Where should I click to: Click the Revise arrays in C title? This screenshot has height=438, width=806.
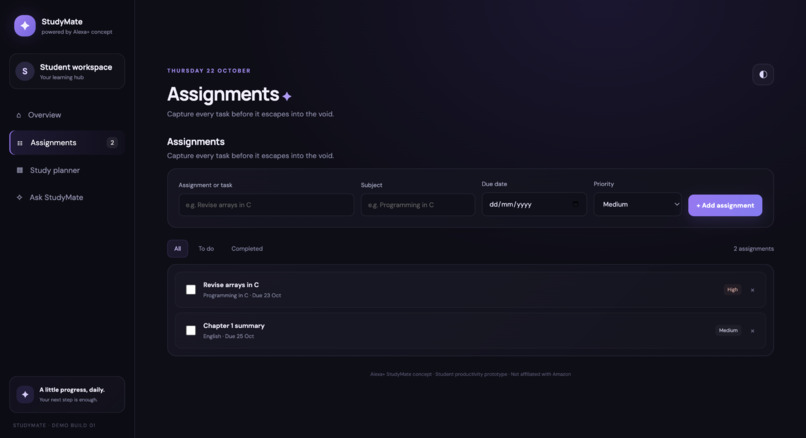231,285
